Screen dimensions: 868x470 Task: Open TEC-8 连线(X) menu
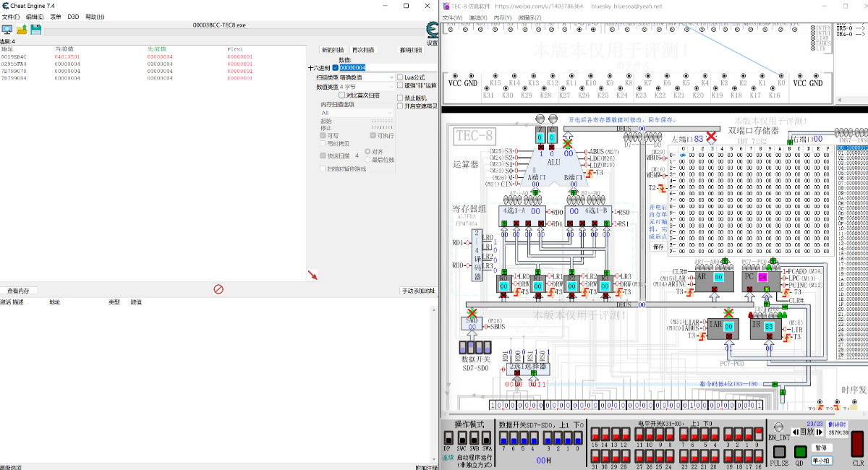pos(478,17)
